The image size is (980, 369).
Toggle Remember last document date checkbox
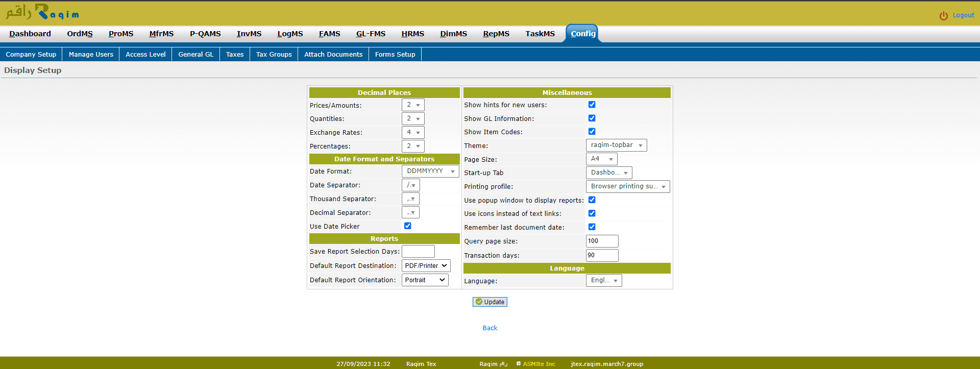592,227
